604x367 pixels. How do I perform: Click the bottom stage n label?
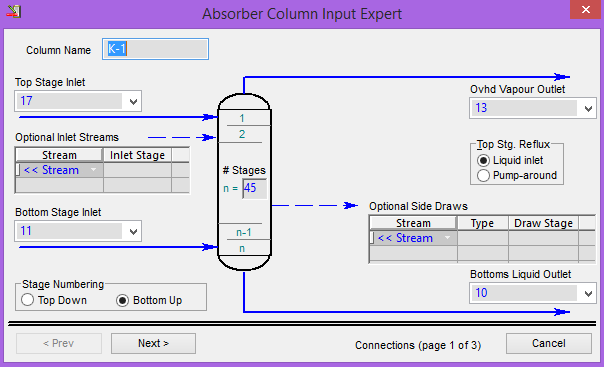(x=242, y=248)
